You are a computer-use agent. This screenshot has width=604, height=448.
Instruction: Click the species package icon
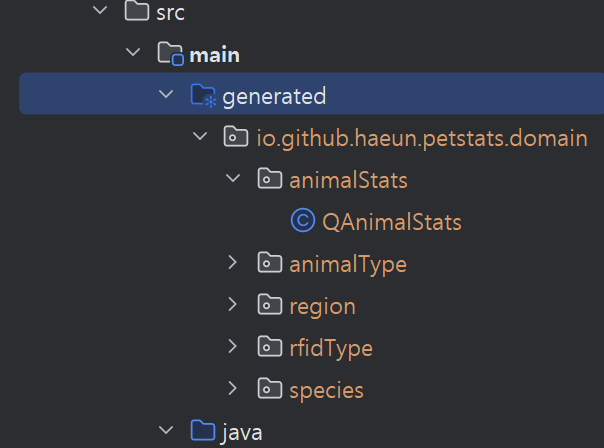pyautogui.click(x=270, y=389)
